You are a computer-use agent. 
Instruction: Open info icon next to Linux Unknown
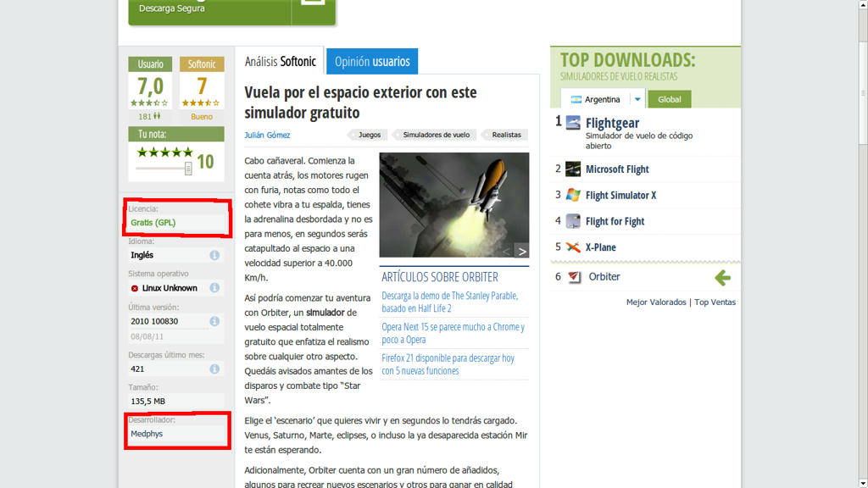point(214,288)
